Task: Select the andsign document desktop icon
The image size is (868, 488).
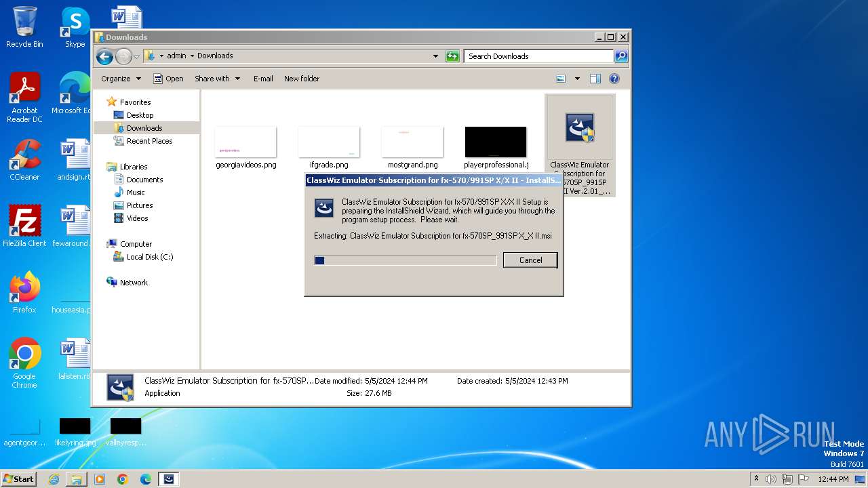Action: [x=74, y=161]
